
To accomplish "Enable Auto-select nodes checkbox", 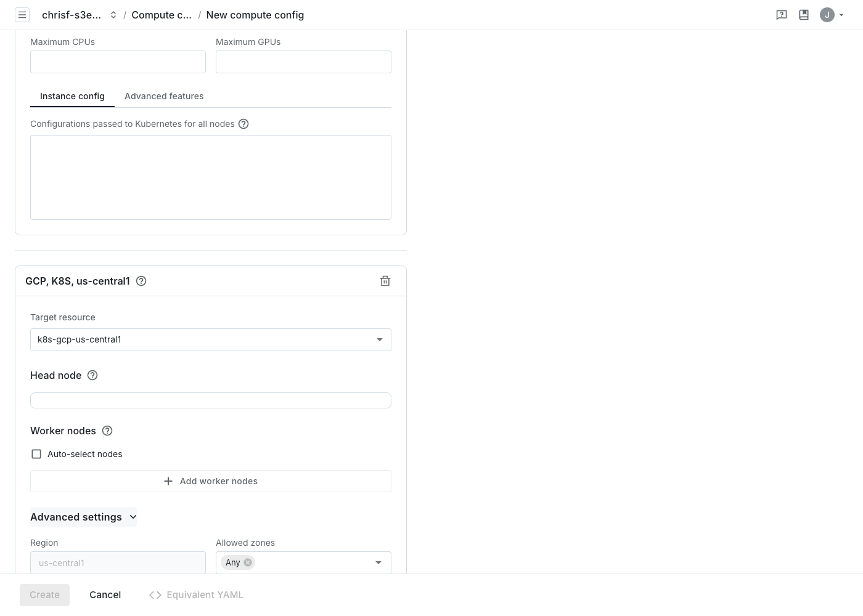I will [36, 454].
